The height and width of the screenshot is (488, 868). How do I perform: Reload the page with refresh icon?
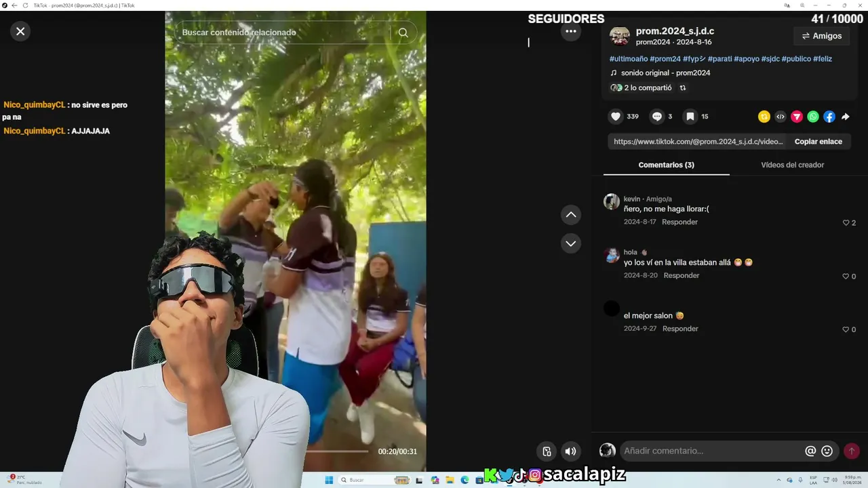tap(26, 5)
